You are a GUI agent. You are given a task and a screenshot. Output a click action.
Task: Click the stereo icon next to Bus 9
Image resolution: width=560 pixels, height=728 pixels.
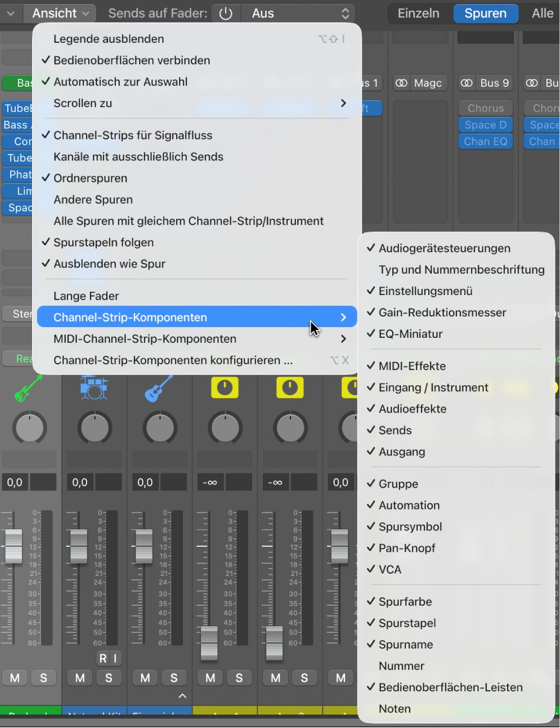[467, 83]
